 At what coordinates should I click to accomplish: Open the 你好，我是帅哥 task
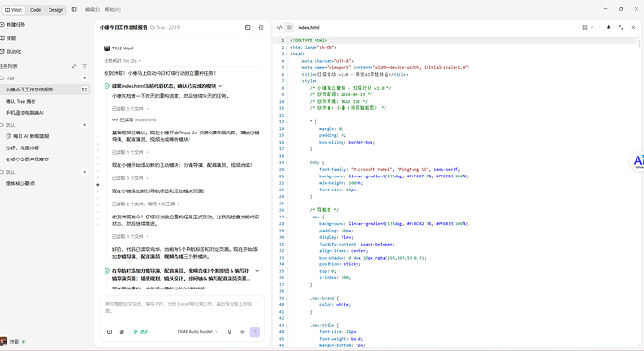pyautogui.click(x=22, y=148)
